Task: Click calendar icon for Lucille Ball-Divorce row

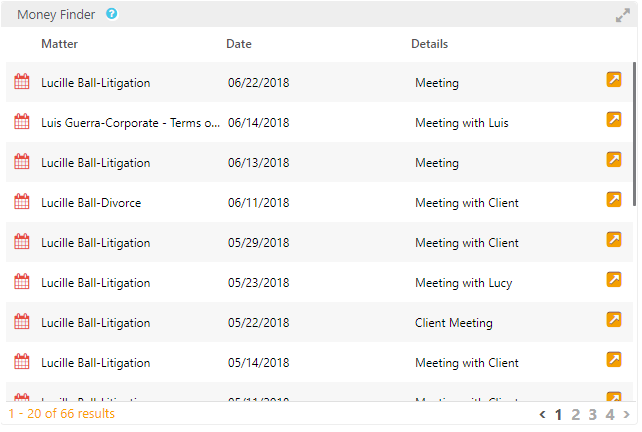Action: [22, 202]
